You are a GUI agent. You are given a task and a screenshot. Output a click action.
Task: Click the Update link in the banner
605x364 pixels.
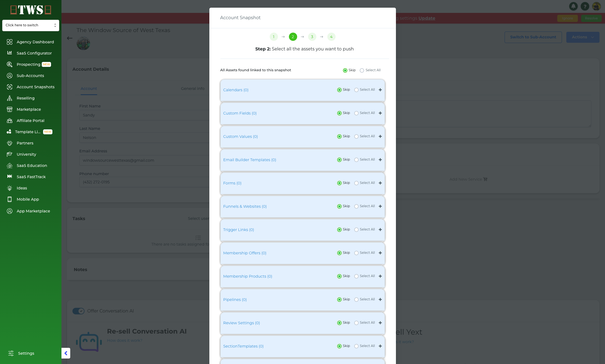coord(427,18)
